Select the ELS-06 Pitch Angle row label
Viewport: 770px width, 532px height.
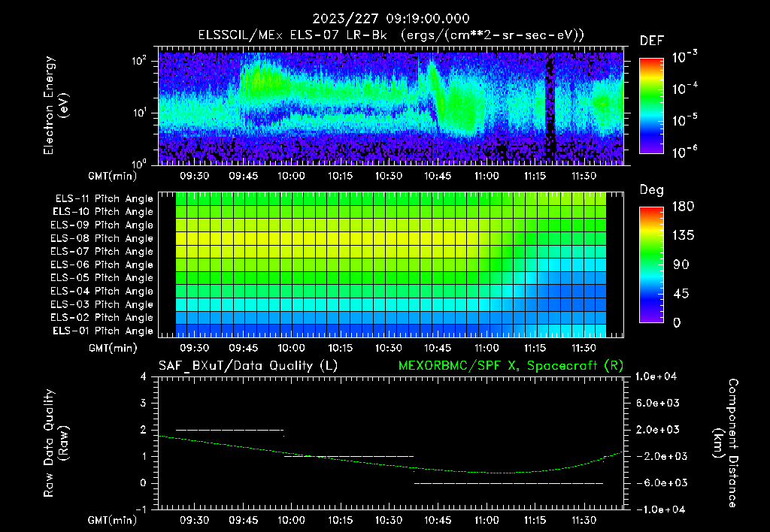pos(102,265)
